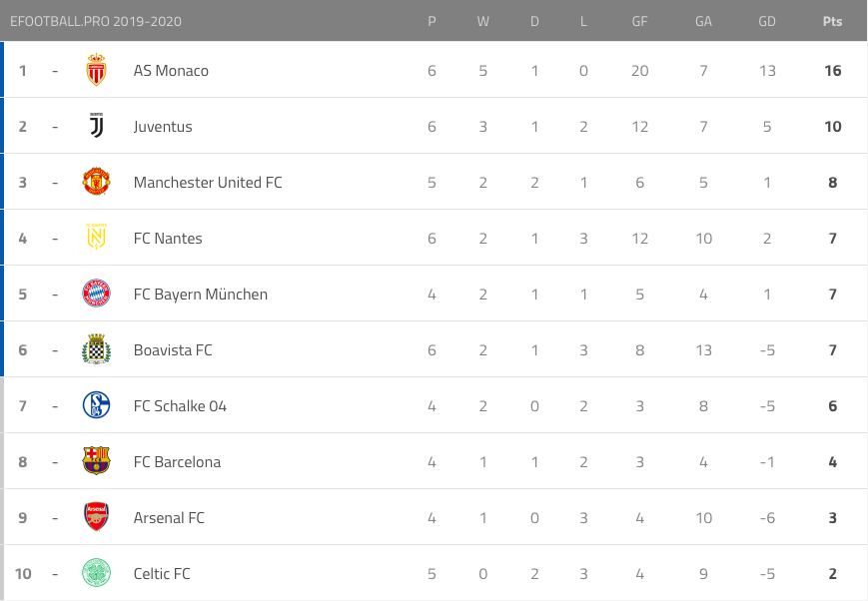Open the AS Monaco team name link
This screenshot has height=601, width=868.
click(171, 71)
